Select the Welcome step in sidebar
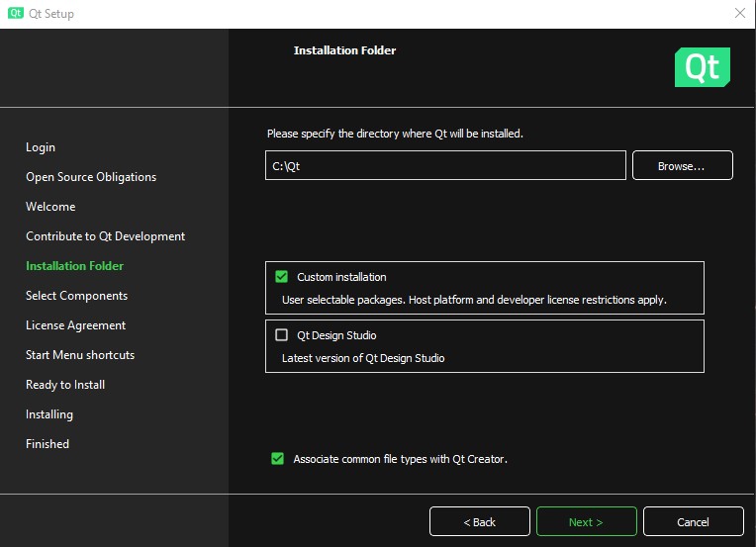Image resolution: width=756 pixels, height=547 pixels. pos(50,207)
